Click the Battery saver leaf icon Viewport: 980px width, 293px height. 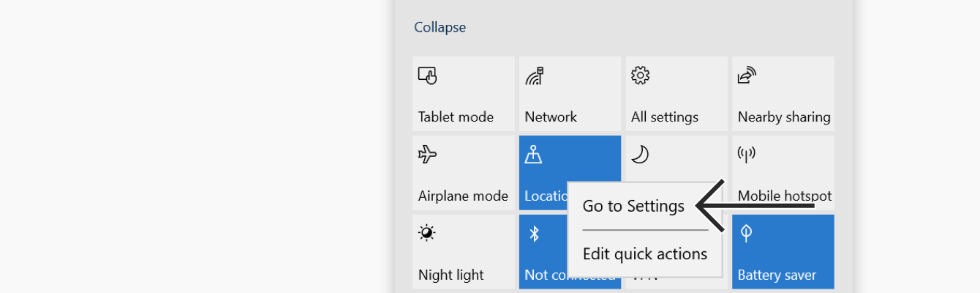tap(747, 234)
